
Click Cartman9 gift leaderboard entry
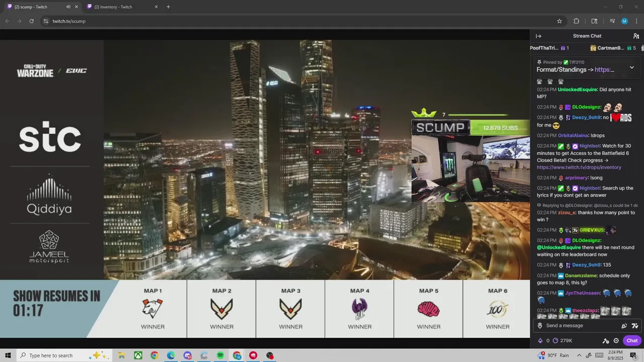[613, 48]
